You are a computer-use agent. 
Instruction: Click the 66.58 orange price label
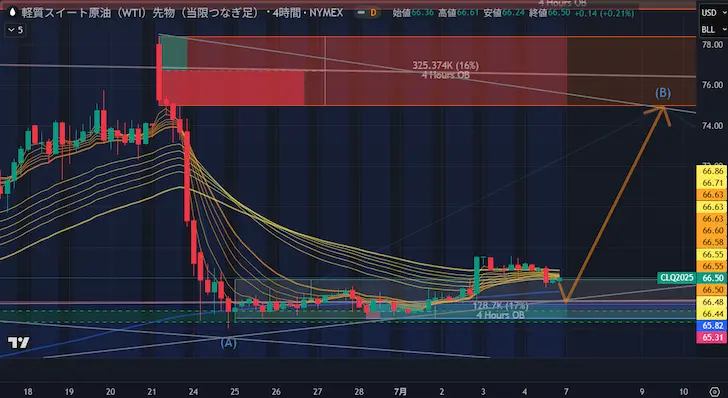(712, 242)
